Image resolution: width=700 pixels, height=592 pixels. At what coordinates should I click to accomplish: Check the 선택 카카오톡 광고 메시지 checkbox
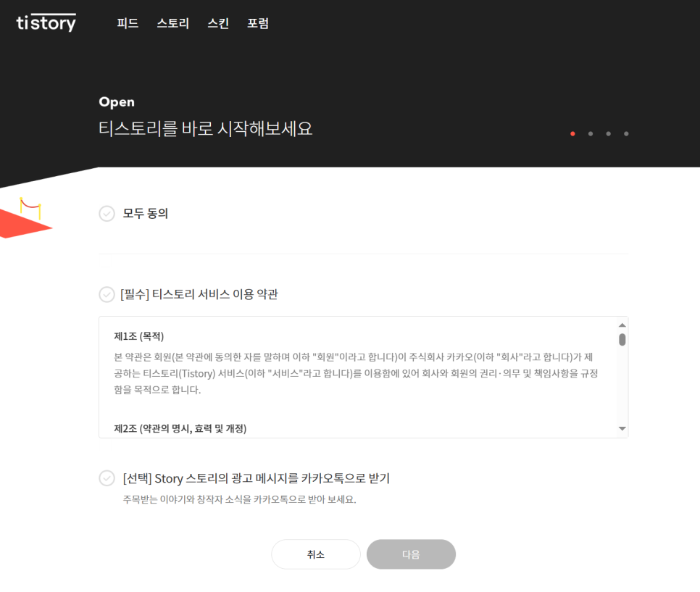click(107, 478)
